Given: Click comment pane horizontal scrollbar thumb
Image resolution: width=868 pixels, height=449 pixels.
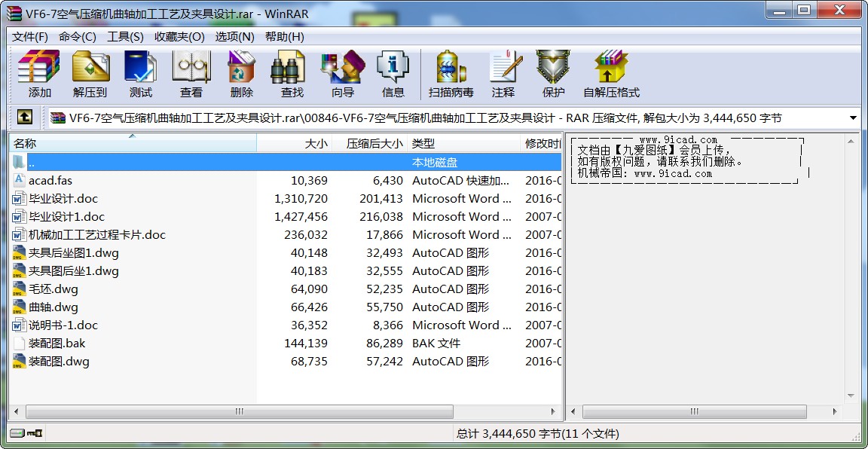Looking at the screenshot, I should click(694, 411).
